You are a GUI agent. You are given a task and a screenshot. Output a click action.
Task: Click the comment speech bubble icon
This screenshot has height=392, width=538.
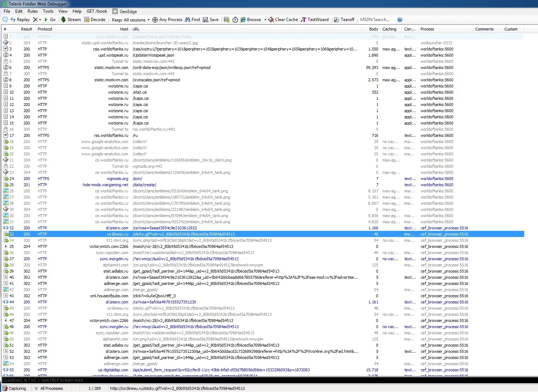[5, 20]
